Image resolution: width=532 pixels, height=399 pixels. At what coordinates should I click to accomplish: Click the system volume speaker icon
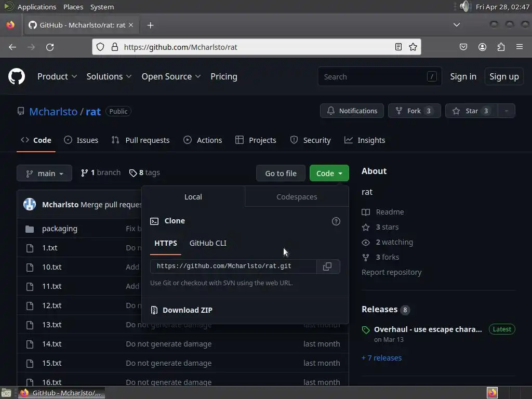(465, 6)
